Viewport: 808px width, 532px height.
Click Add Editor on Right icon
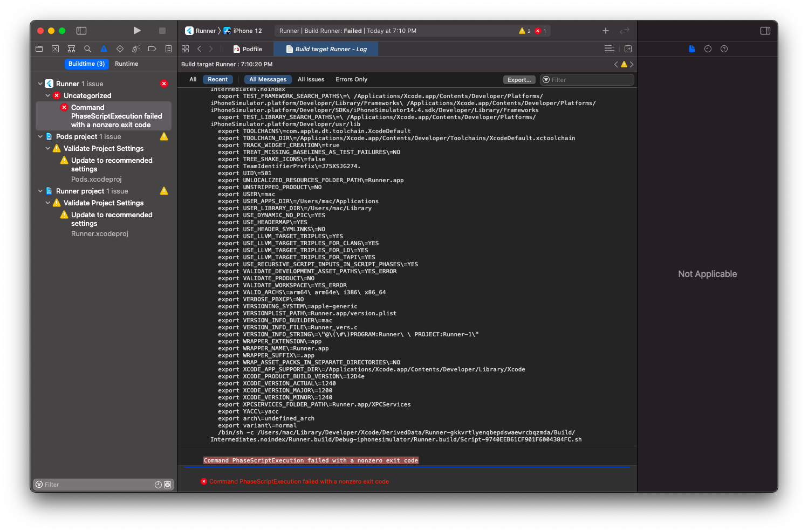(628, 49)
